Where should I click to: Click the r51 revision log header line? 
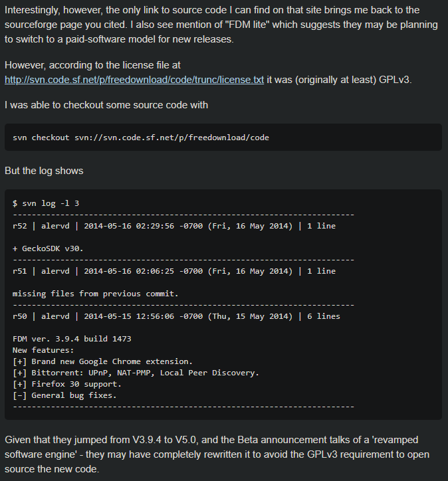pos(174,271)
